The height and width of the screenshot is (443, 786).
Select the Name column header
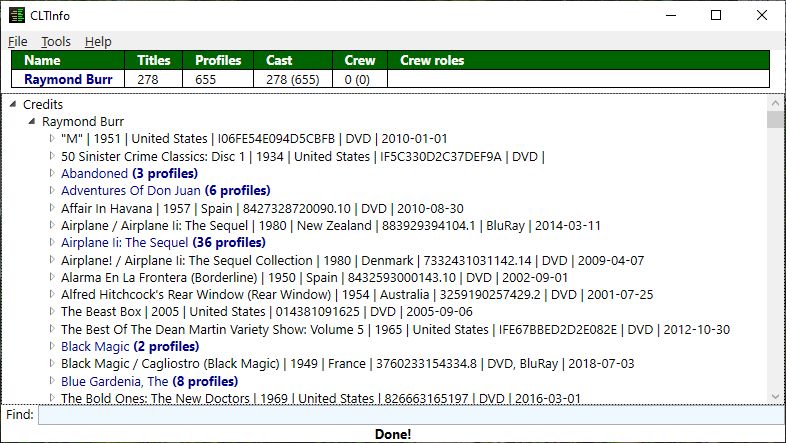(x=68, y=60)
